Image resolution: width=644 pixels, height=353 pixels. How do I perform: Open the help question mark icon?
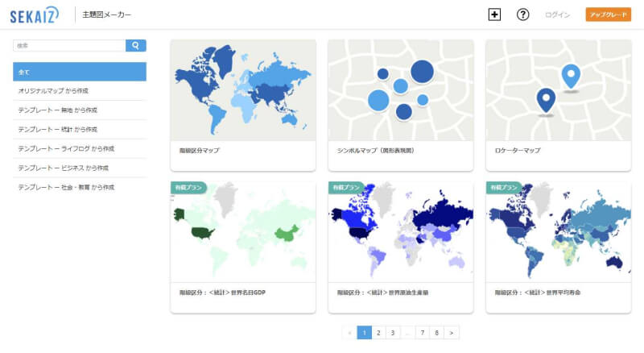[x=522, y=15]
